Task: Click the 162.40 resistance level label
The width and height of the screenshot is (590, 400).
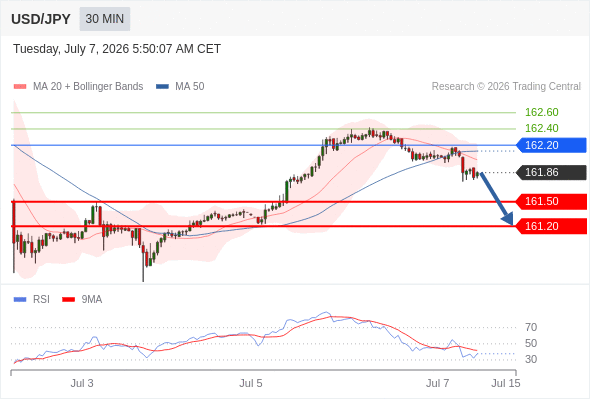Action: click(541, 128)
